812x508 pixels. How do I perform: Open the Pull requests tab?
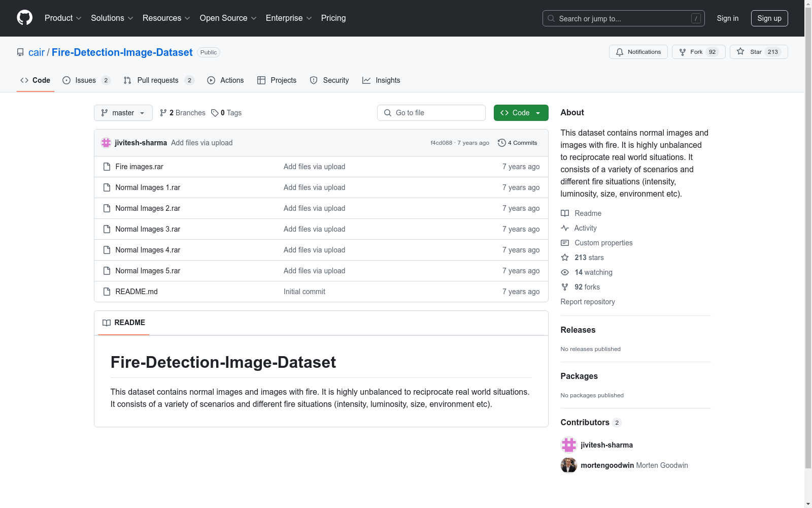159,80
